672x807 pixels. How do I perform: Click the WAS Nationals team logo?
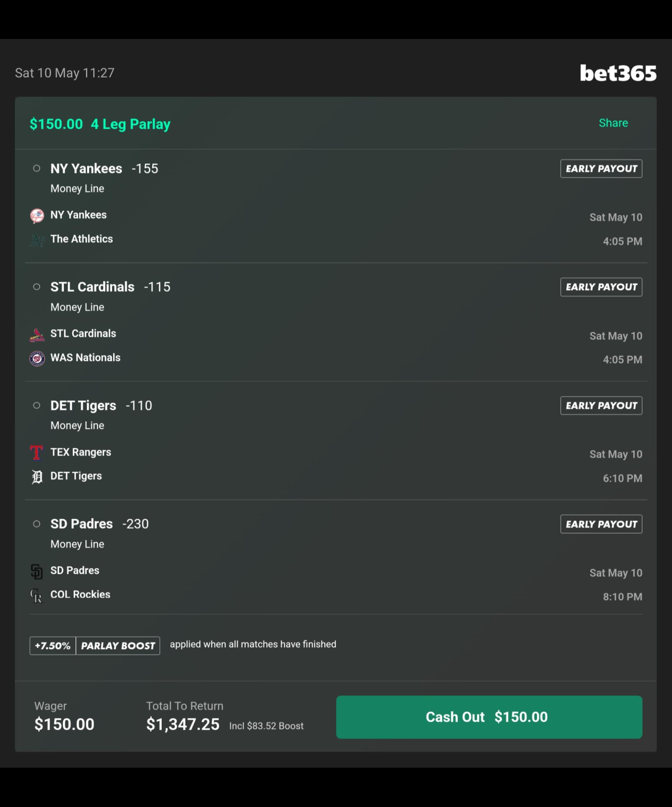click(x=37, y=359)
